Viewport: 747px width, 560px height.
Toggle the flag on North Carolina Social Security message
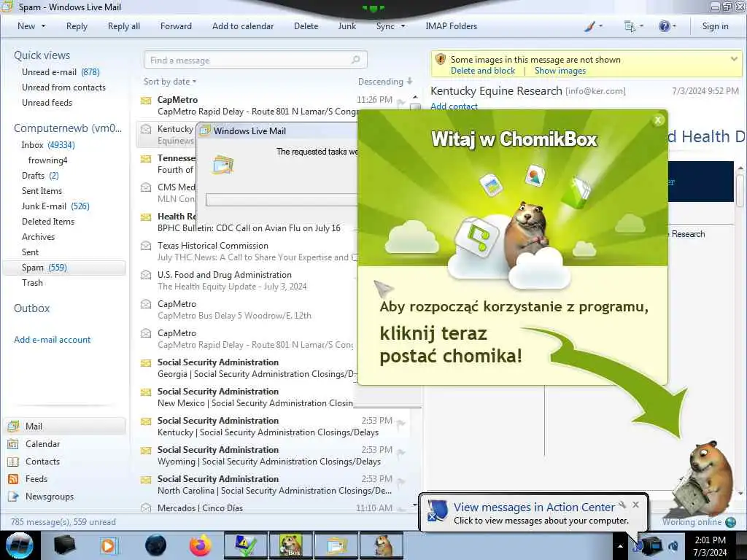coord(401,481)
